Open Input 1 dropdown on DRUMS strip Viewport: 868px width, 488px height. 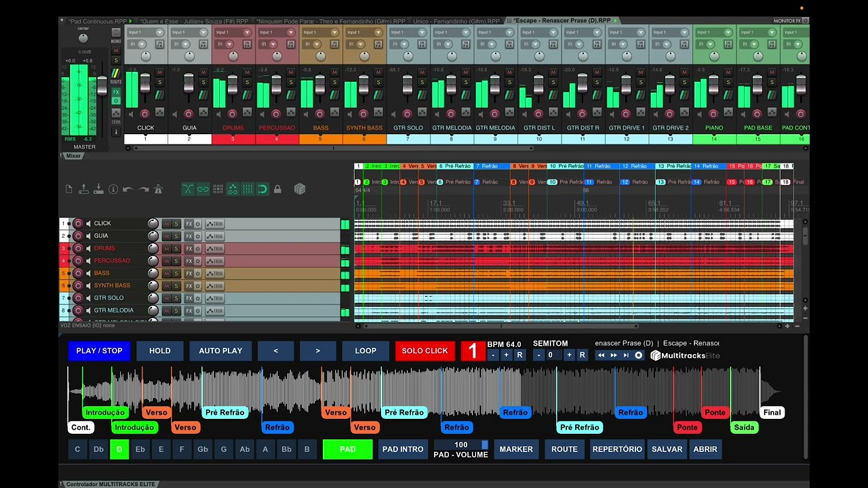click(x=233, y=32)
